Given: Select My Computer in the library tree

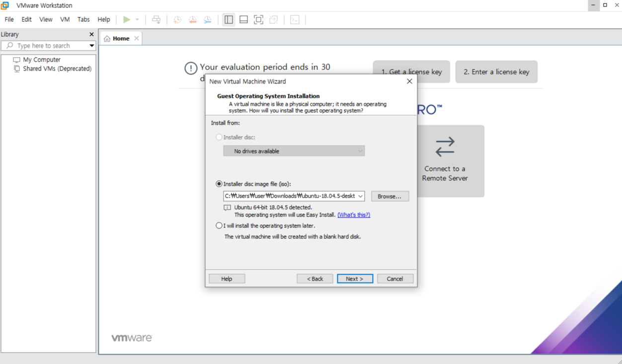Looking at the screenshot, I should coord(42,60).
